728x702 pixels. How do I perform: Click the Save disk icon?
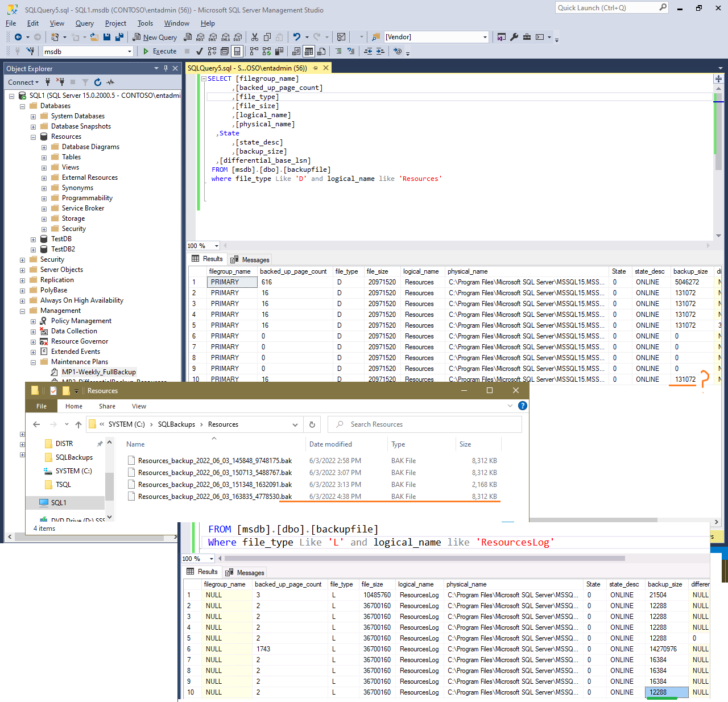tap(107, 37)
